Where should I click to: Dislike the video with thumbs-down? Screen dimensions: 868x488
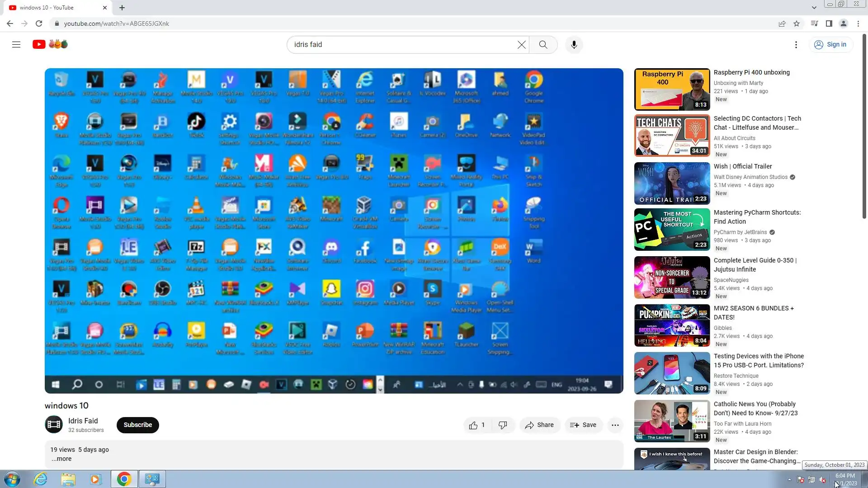click(x=503, y=425)
